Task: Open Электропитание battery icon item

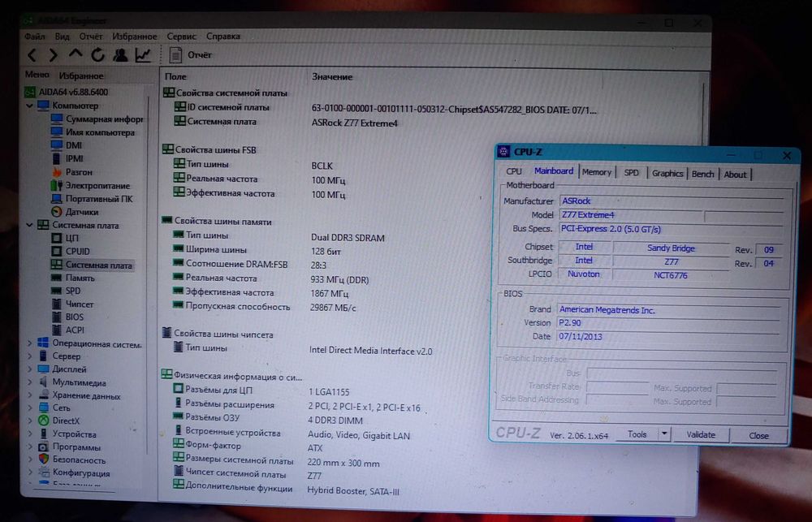Action: pyautogui.click(x=91, y=185)
